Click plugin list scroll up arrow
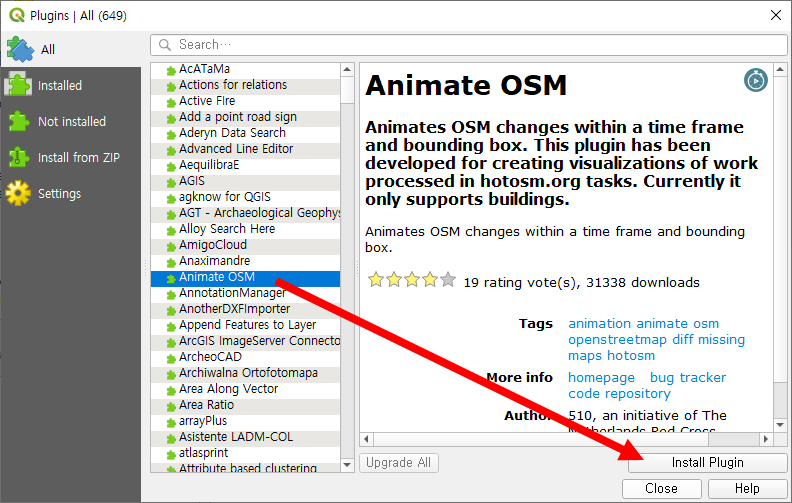Viewport: 792px width, 503px height. tap(347, 70)
